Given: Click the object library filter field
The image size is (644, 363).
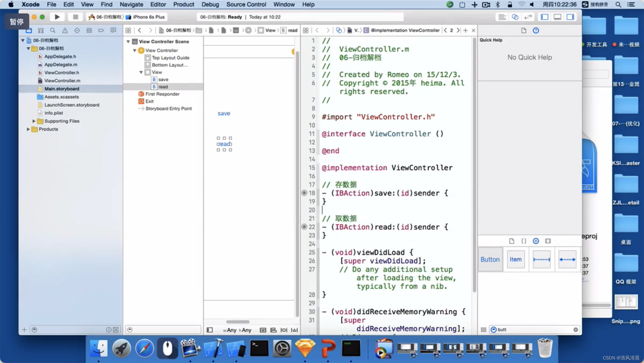Looking at the screenshot, I should click(534, 330).
